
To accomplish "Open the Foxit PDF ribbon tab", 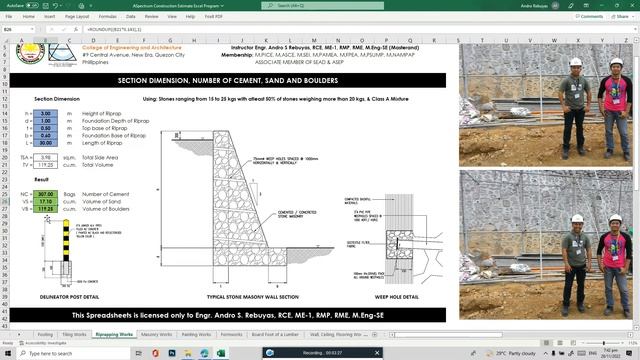I will [213, 17].
